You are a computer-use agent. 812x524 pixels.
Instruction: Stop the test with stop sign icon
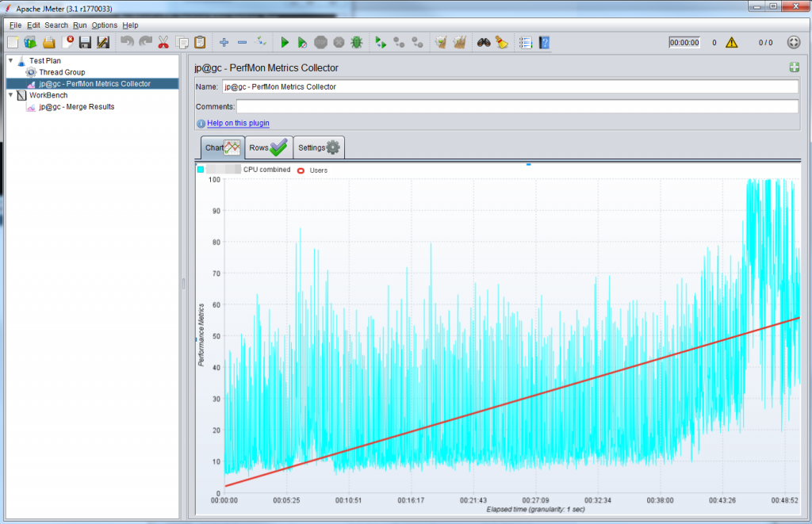tap(321, 43)
